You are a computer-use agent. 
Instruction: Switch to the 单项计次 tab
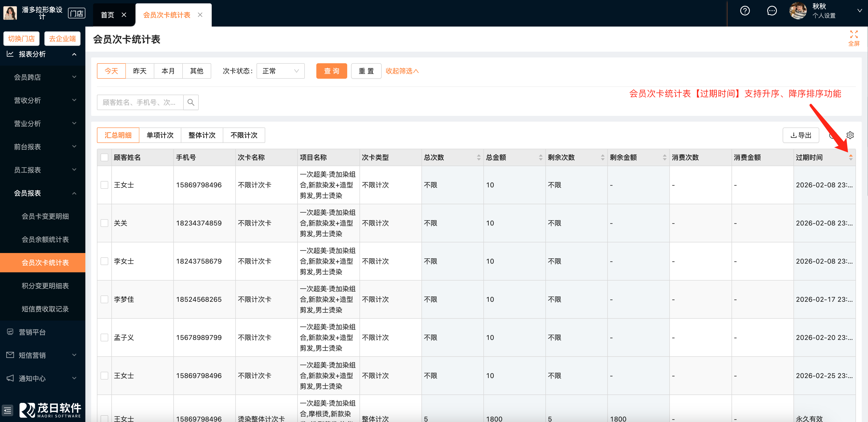[x=160, y=135]
